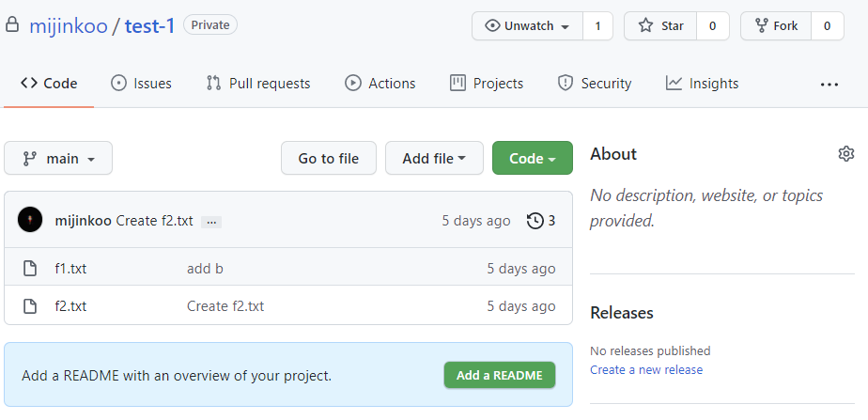Image resolution: width=868 pixels, height=420 pixels.
Task: Open the latest commit message Create f2.txt
Action: 154,221
